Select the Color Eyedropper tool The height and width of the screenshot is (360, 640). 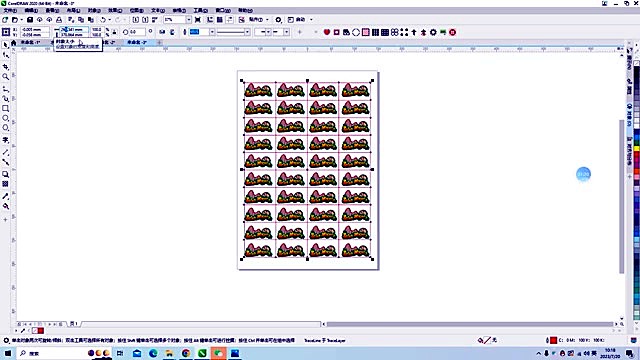[5, 196]
